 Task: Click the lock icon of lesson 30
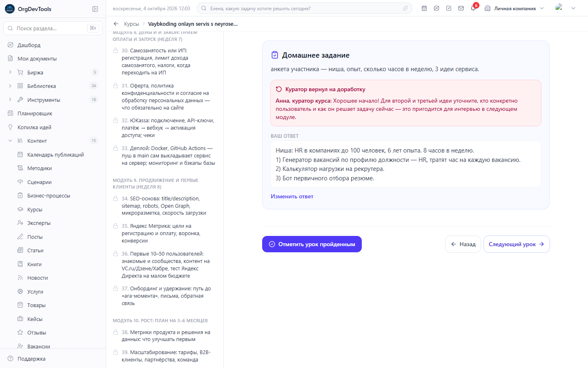click(x=116, y=50)
